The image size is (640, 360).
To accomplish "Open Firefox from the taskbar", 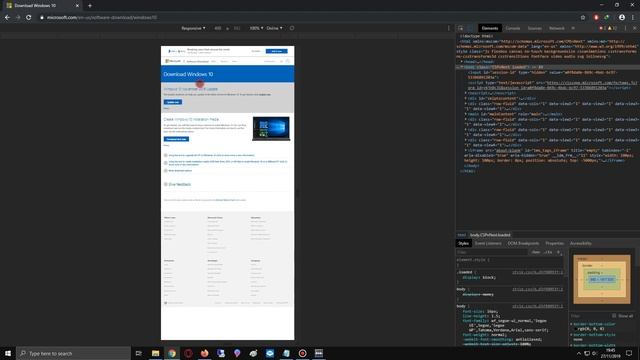I will [204, 353].
